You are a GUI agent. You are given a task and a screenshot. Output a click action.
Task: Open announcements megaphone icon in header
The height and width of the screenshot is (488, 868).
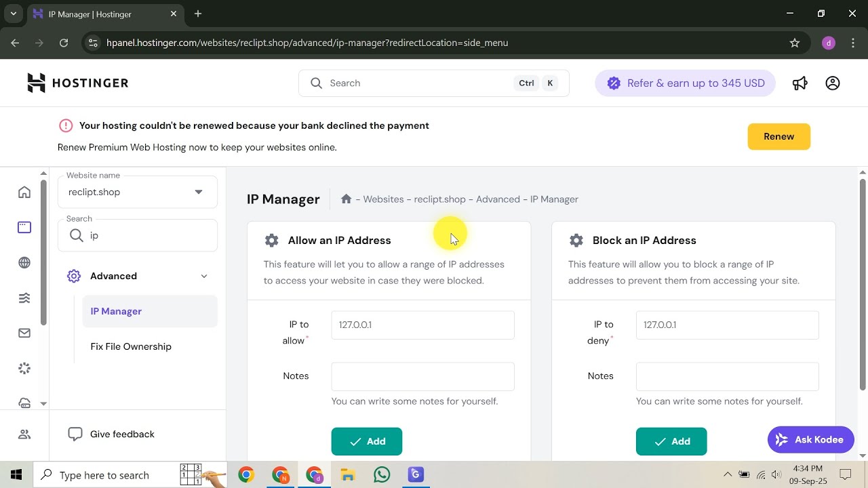coord(800,83)
